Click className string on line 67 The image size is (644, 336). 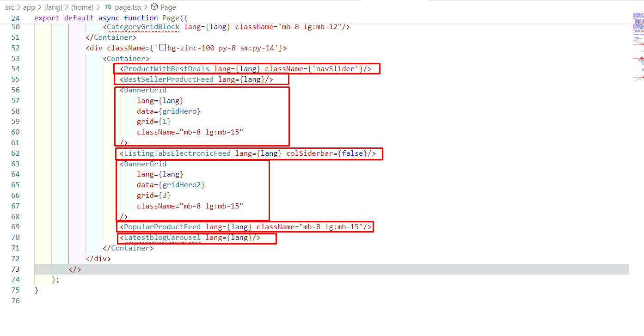(211, 206)
